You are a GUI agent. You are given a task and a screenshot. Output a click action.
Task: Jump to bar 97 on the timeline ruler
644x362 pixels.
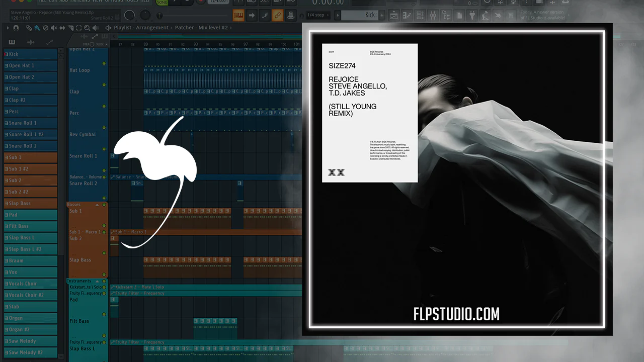pos(246,44)
